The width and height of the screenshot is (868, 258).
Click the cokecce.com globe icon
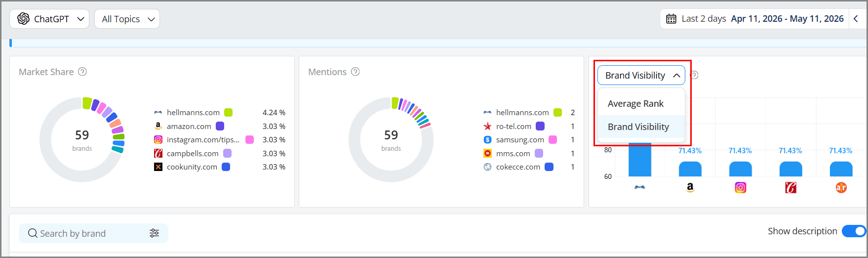(x=487, y=167)
